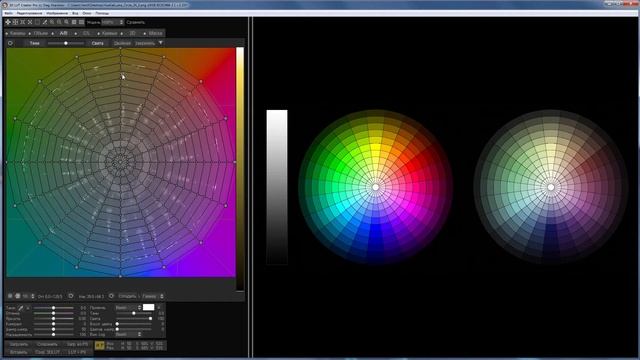Open the Вид menu
Image resolution: width=640 pixels, height=360 pixels.
click(75, 13)
